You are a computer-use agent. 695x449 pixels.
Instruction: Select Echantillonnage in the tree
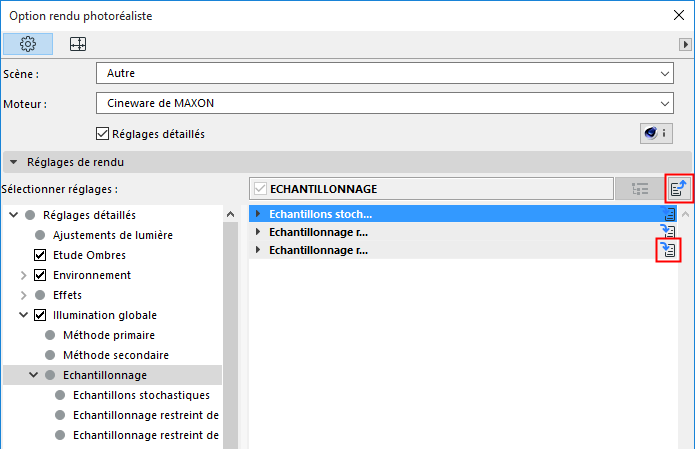coord(105,375)
